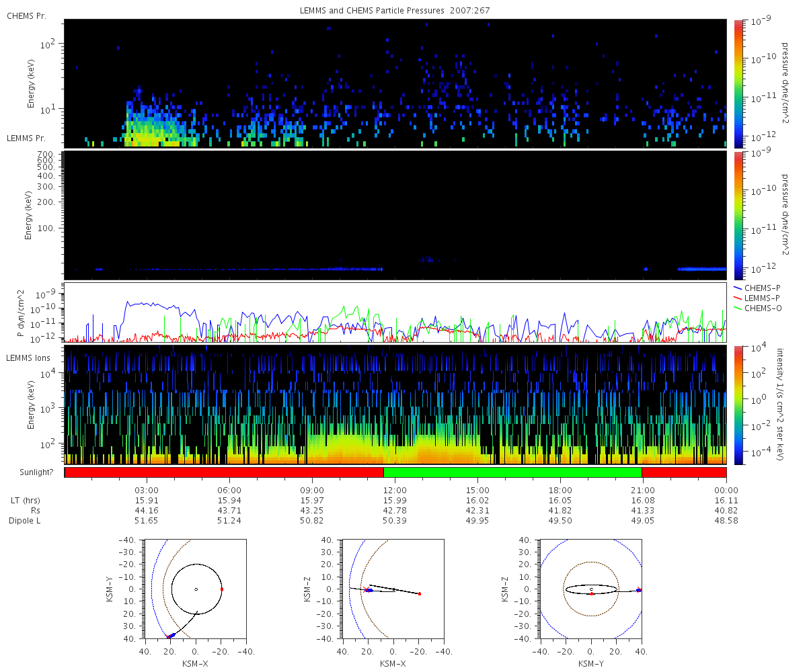The height and width of the screenshot is (672, 807).
Task: Select the Rs value 42.78
Action: click(x=395, y=511)
